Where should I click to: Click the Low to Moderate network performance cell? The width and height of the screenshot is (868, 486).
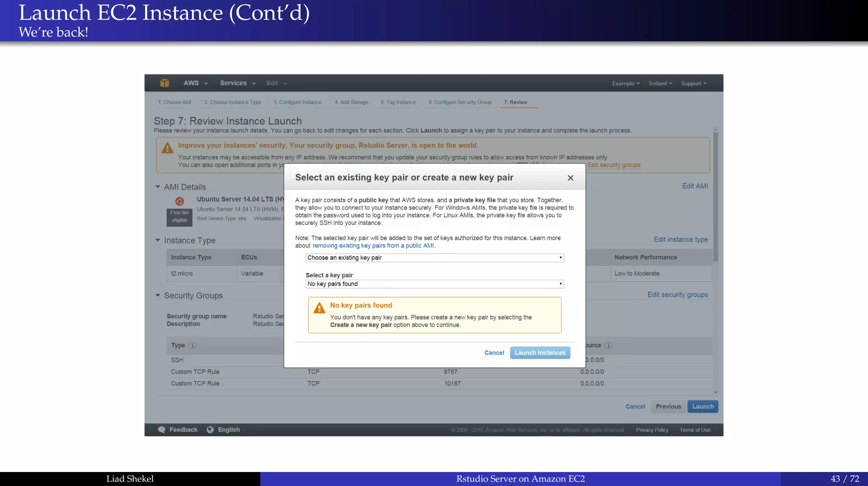(661, 274)
